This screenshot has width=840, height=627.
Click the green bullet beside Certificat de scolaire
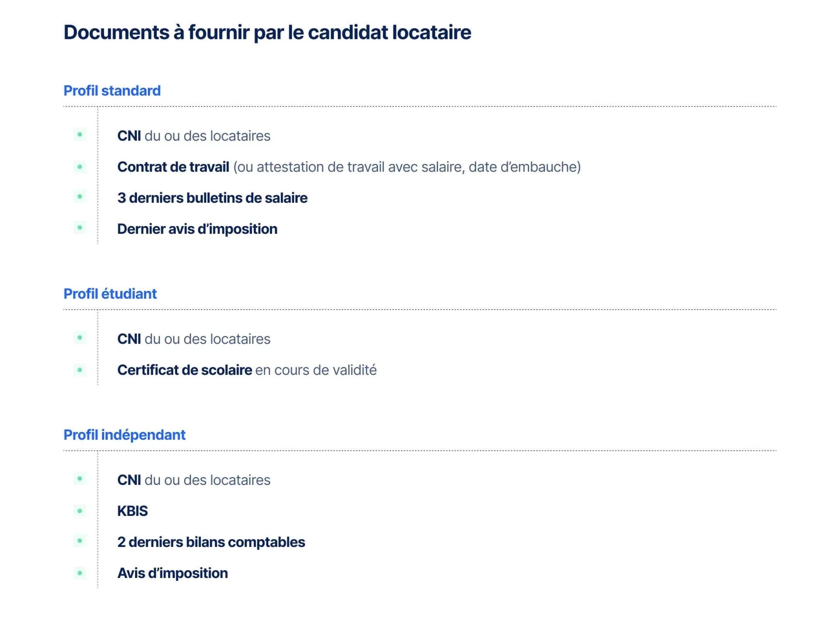80,370
